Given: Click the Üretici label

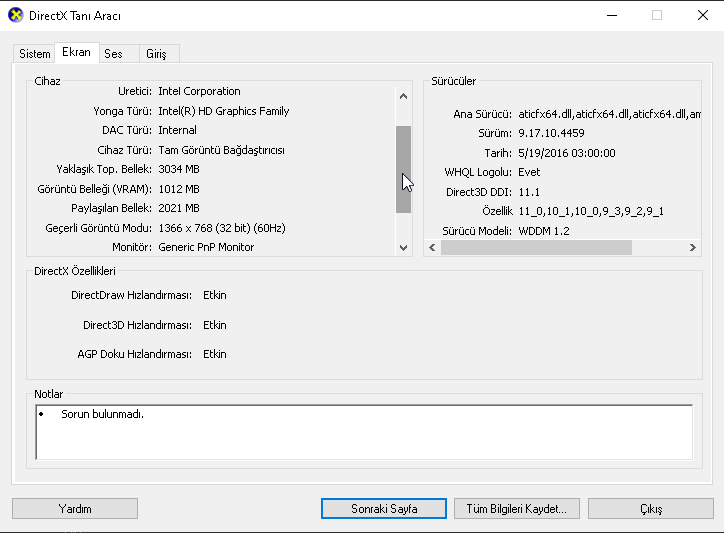Looking at the screenshot, I should [135, 91].
